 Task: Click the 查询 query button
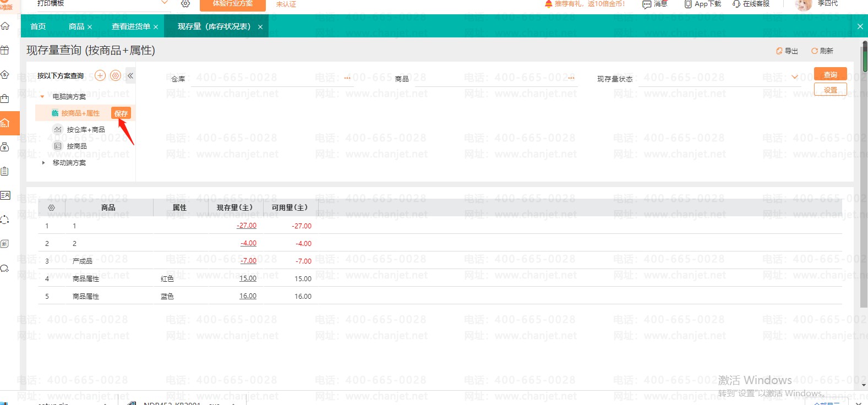[830, 74]
